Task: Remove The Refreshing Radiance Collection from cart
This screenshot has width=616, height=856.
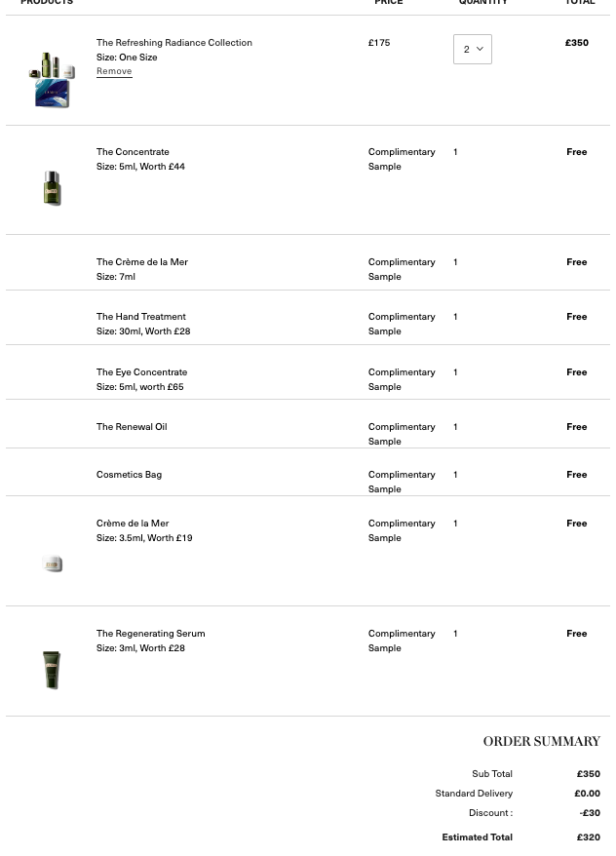Action: (x=114, y=71)
